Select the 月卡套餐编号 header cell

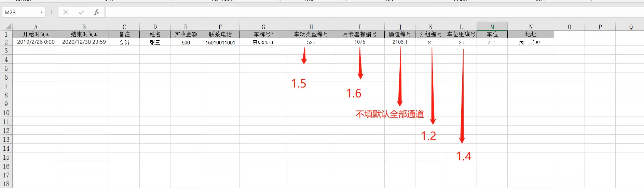pos(359,35)
